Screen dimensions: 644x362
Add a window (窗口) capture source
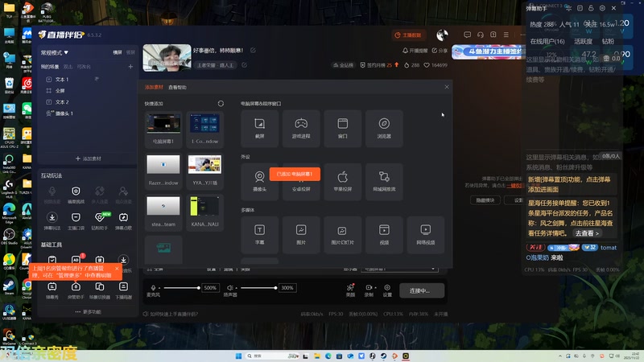click(x=343, y=129)
